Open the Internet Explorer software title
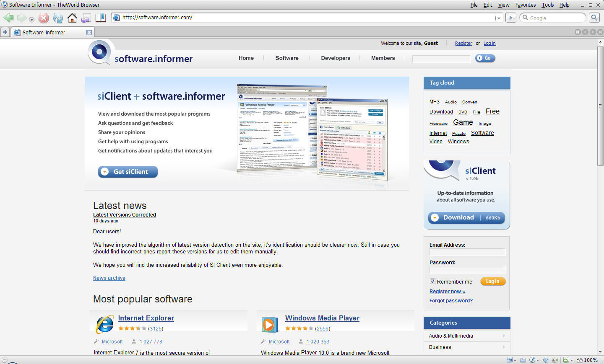Image resolution: width=604 pixels, height=364 pixels. 146,318
